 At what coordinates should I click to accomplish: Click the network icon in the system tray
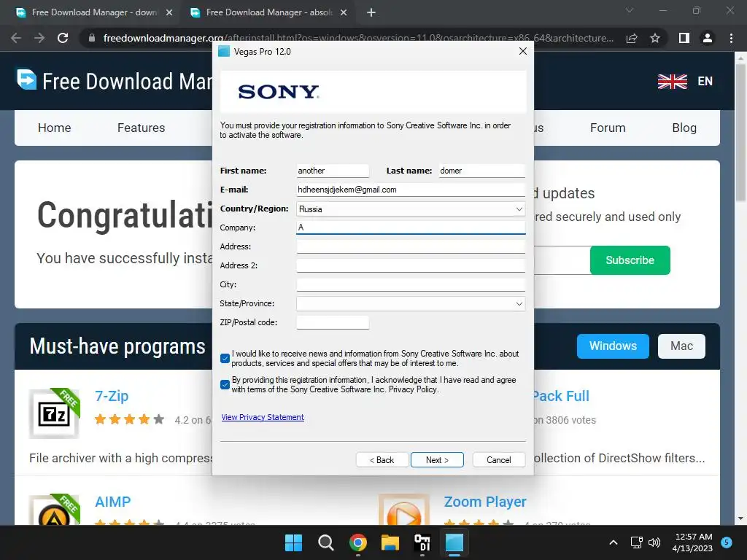tap(636, 542)
